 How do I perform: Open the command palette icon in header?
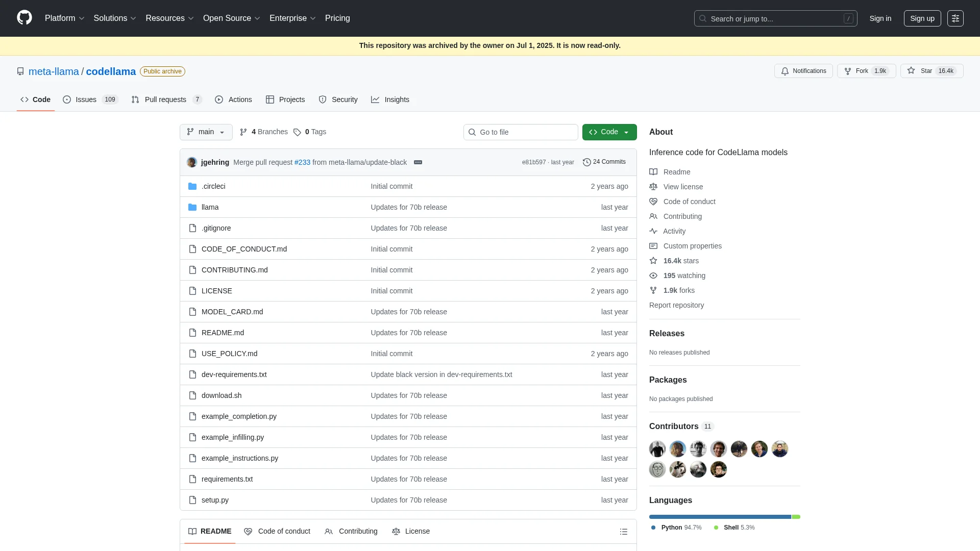tap(955, 18)
